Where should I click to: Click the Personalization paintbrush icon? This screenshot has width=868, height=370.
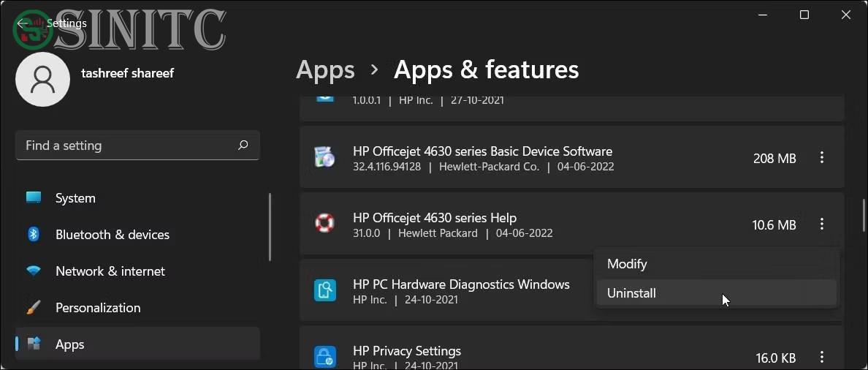click(34, 307)
